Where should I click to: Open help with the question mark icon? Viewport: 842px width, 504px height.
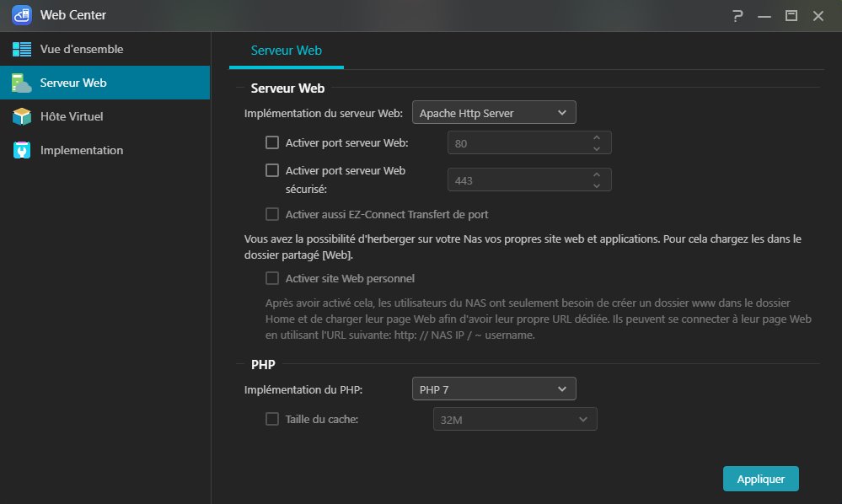[x=737, y=15]
